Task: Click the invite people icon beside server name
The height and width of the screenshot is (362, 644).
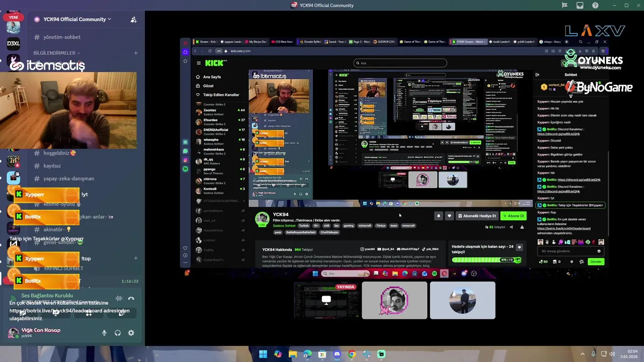Action: [133, 20]
